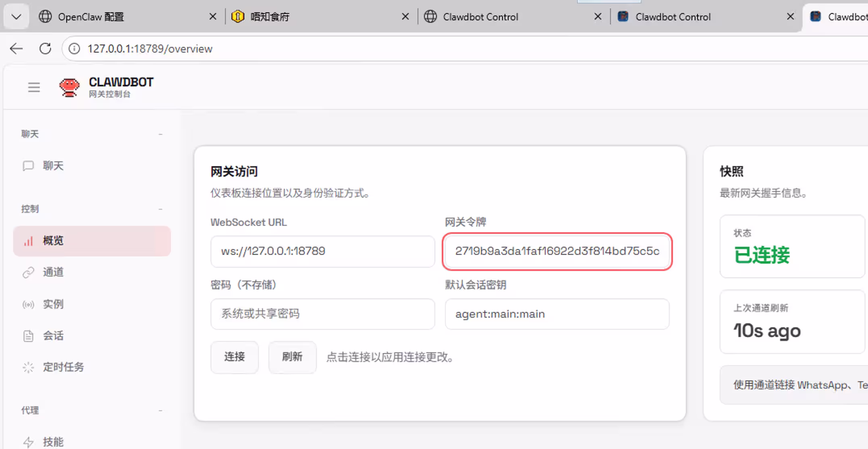Click the 刷新 refresh button

click(x=292, y=357)
